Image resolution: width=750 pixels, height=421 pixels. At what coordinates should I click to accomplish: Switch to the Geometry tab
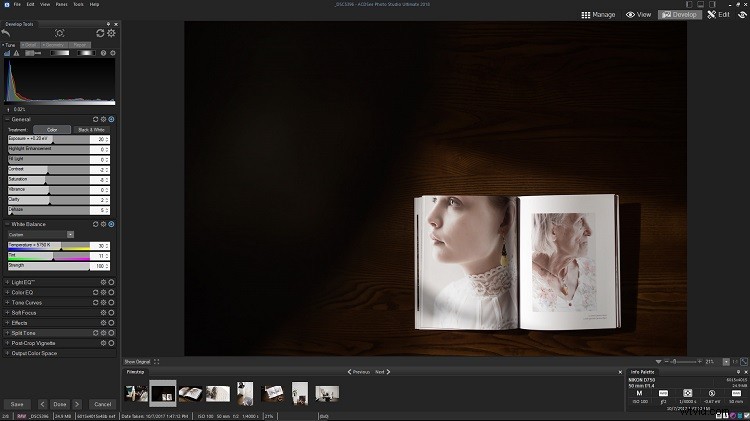(54, 44)
